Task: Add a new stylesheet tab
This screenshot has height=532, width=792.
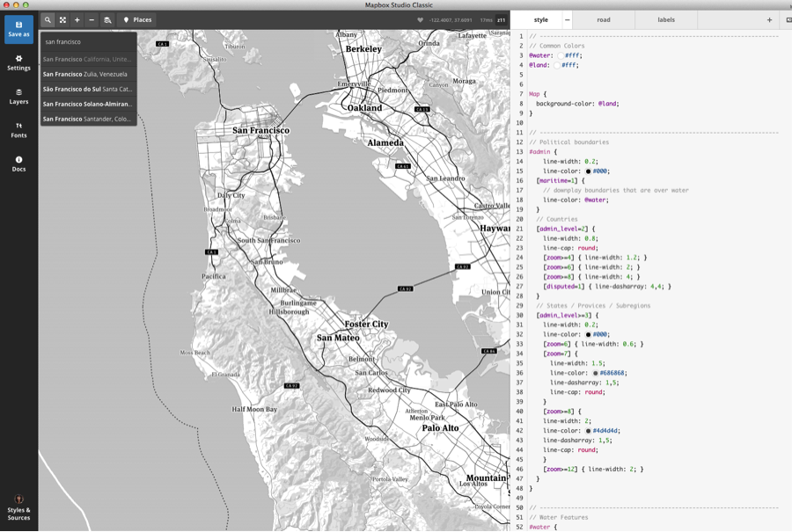Action: pos(769,19)
